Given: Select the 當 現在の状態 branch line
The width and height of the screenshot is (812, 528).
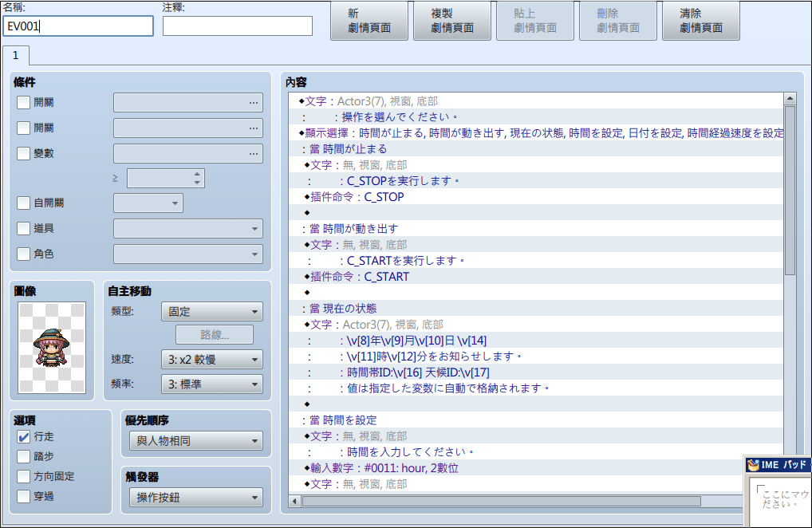Looking at the screenshot, I should [x=537, y=309].
